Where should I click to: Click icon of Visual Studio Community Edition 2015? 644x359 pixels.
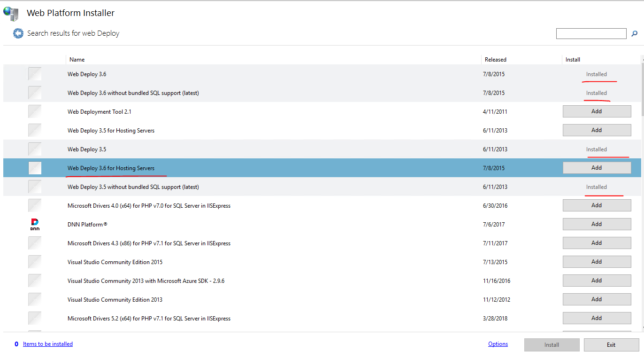tap(35, 262)
